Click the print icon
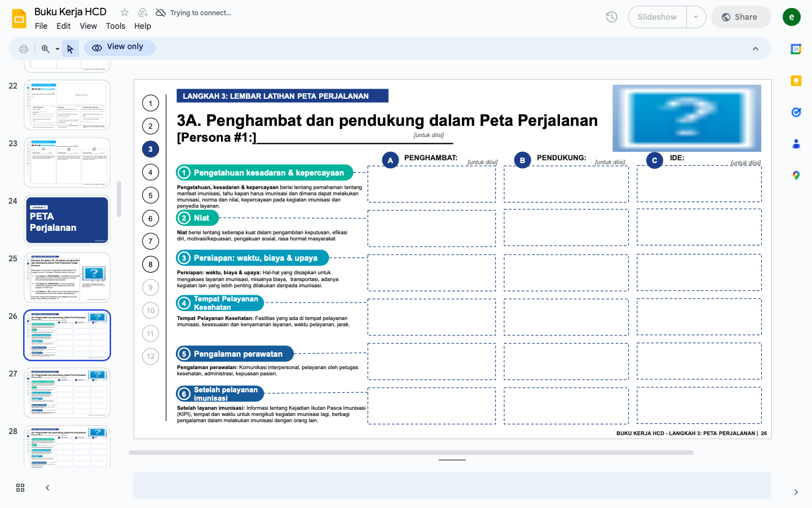 coord(24,49)
